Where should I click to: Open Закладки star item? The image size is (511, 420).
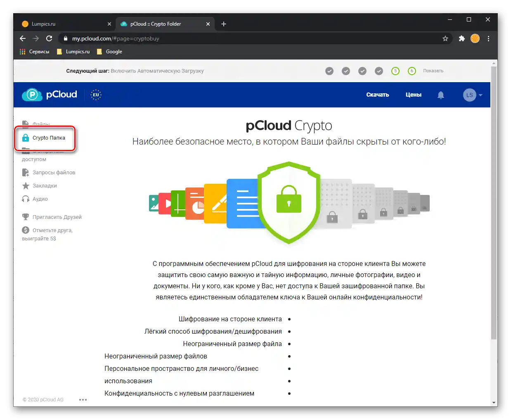[x=40, y=186]
